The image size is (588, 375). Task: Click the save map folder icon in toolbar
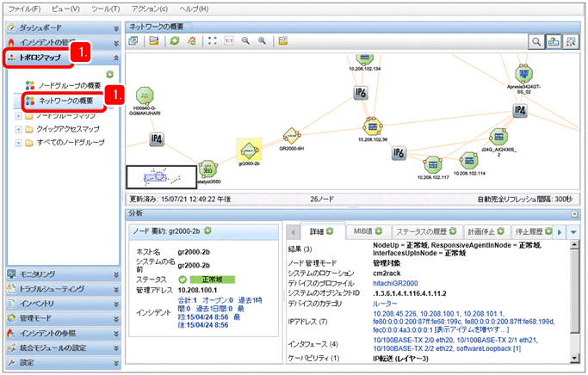tap(154, 40)
